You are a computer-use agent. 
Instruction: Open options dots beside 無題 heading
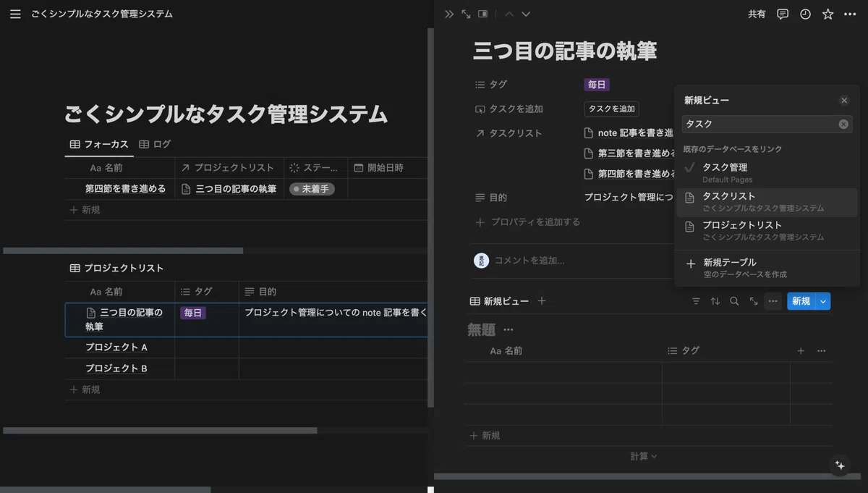point(509,330)
